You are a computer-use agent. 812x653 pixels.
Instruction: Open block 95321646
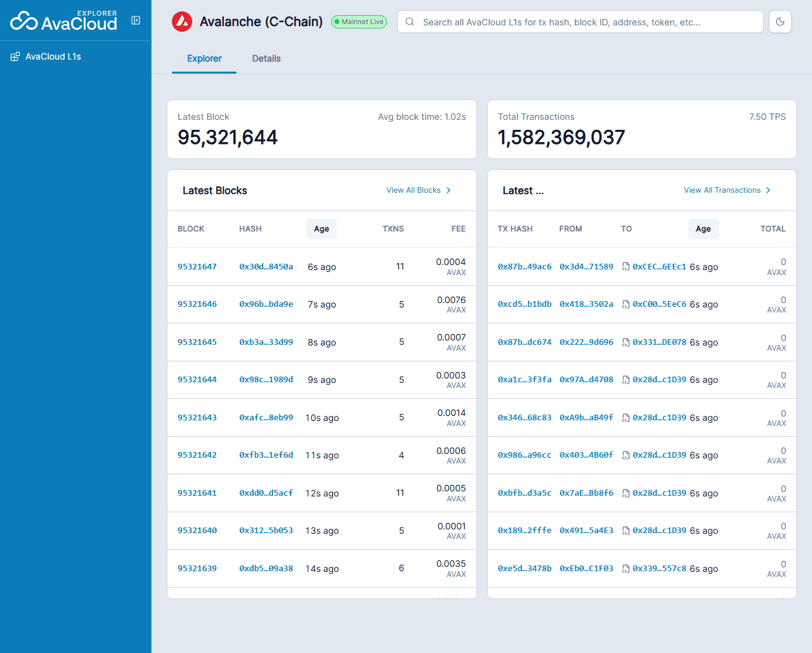coord(197,304)
